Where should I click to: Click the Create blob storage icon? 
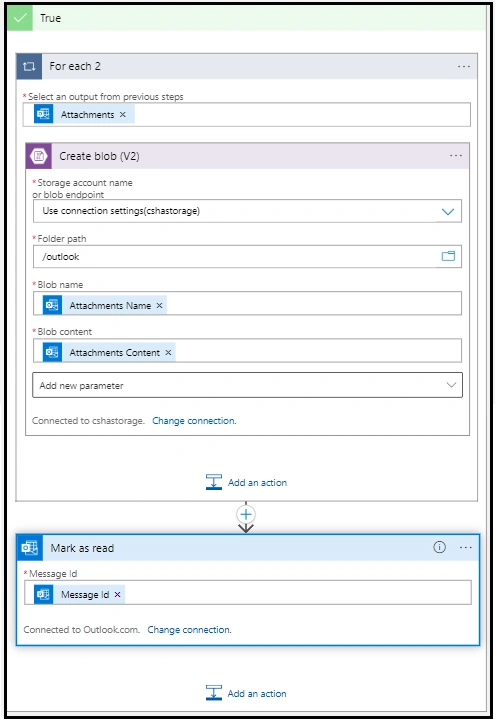tap(39, 156)
